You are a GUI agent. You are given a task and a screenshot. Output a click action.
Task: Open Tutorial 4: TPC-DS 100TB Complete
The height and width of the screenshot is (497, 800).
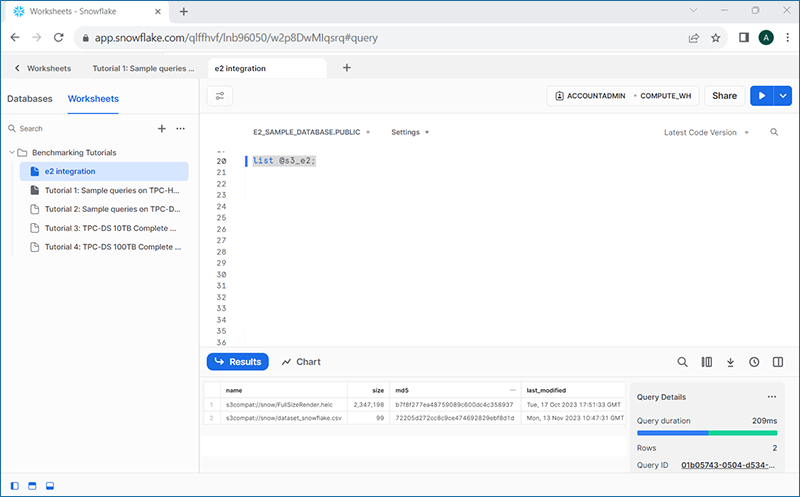(104, 247)
